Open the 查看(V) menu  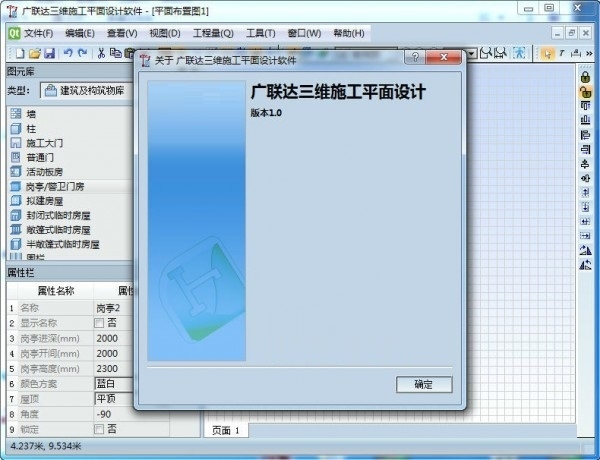[x=122, y=33]
